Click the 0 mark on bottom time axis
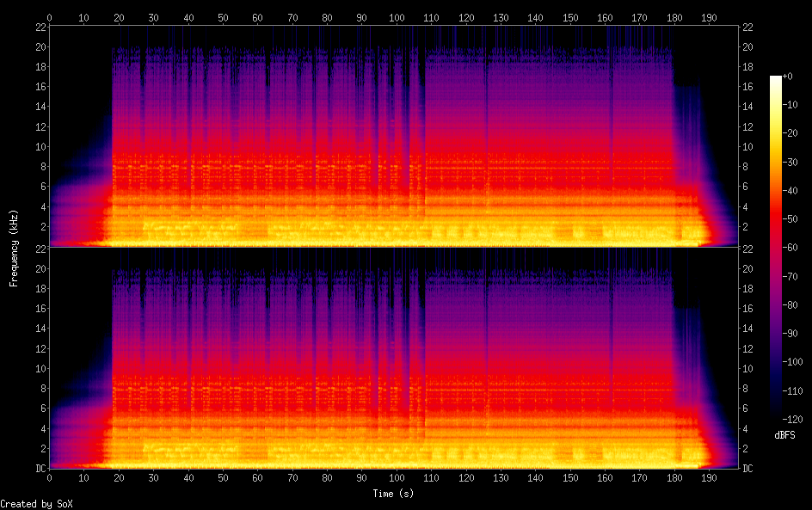 50,476
